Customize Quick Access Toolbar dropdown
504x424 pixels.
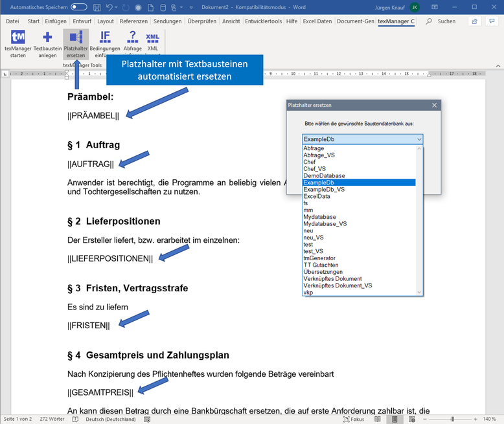point(191,7)
